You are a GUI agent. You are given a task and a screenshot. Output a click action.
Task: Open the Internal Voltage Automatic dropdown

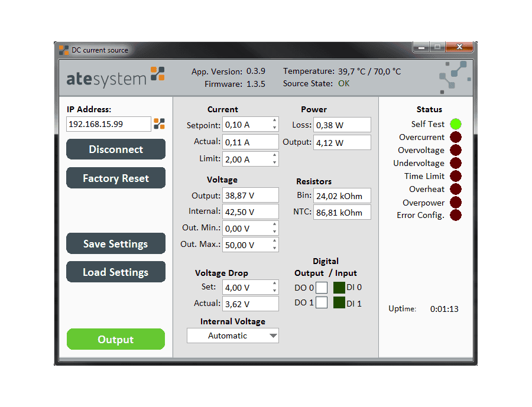[x=233, y=336]
